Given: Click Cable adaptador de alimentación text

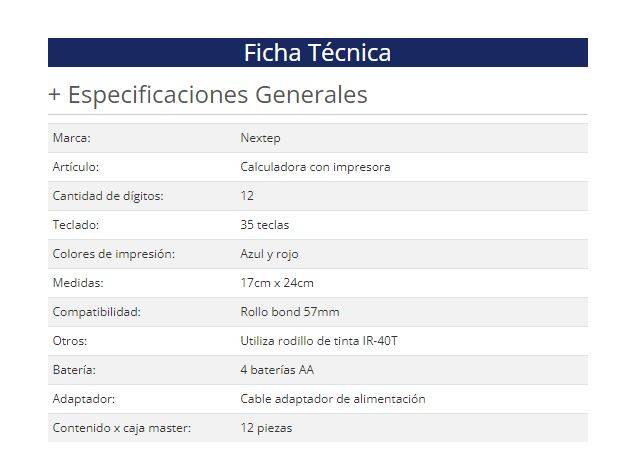Looking at the screenshot, I should [333, 399].
